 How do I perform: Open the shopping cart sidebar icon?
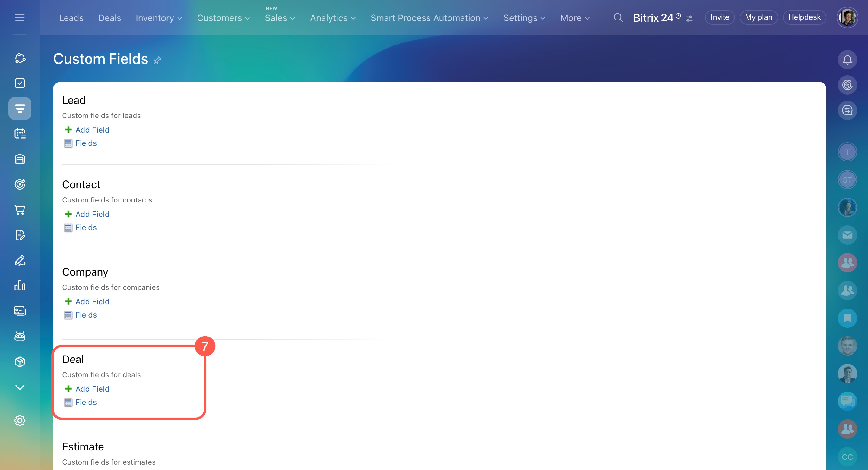pyautogui.click(x=20, y=210)
